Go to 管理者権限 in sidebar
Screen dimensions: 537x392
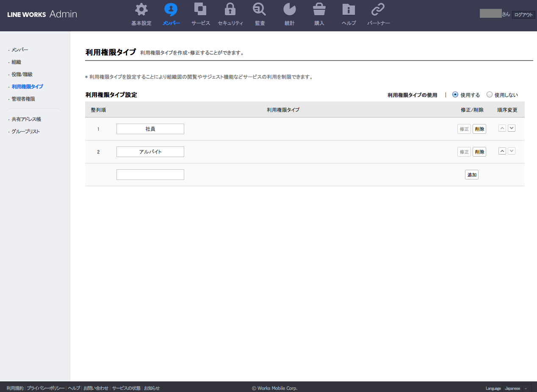[x=23, y=99]
